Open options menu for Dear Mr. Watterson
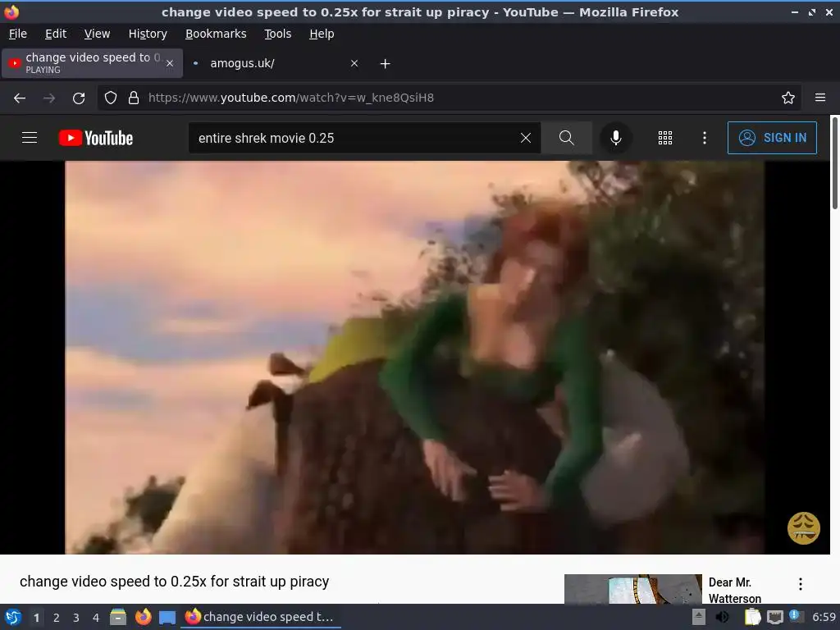 tap(801, 584)
